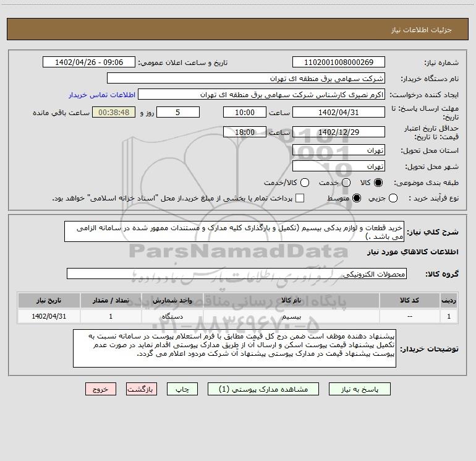
Task: Choose the جزیی purchase type radio
Action: [393, 199]
